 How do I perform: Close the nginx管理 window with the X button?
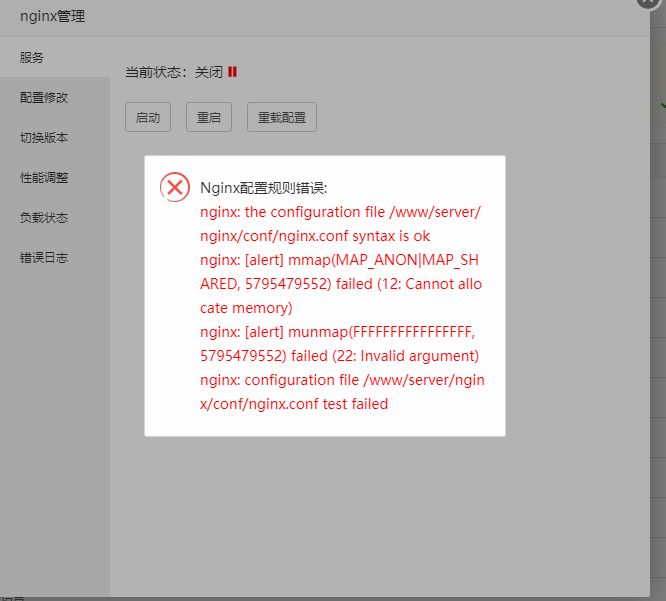point(647,2)
